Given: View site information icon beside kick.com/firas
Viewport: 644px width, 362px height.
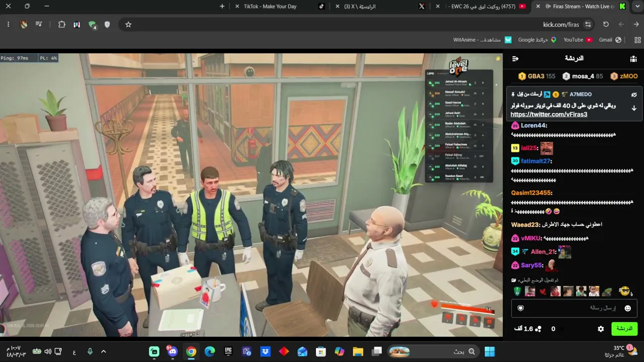Looking at the screenshot, I should click(588, 24).
